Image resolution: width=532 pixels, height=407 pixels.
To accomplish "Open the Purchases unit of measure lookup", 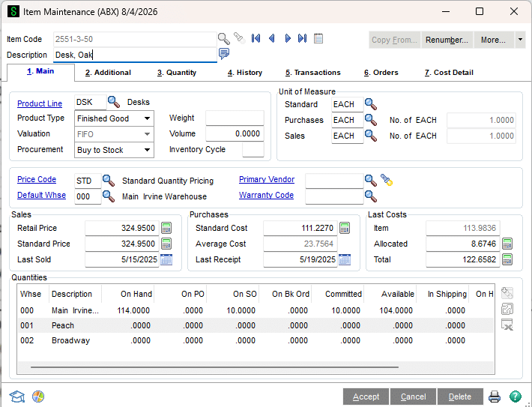I will (370, 120).
